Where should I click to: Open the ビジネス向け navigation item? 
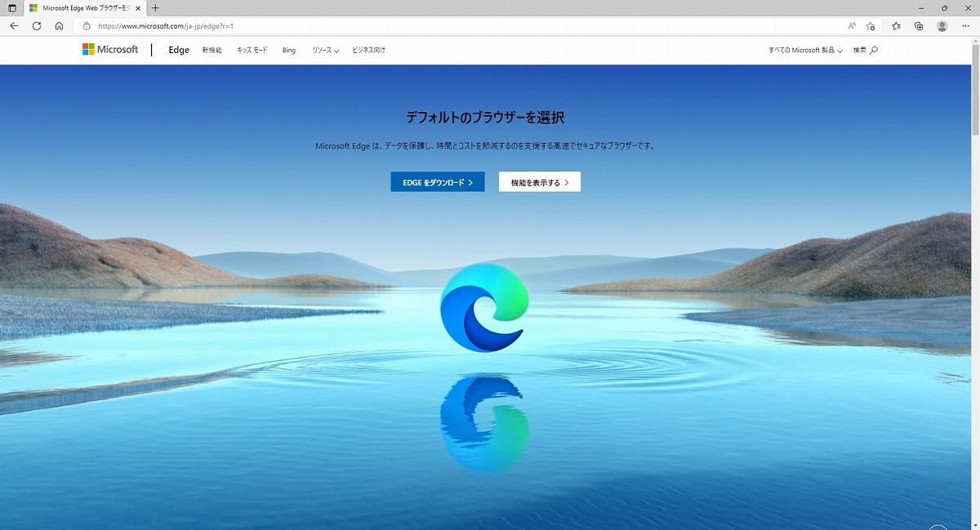click(368, 50)
